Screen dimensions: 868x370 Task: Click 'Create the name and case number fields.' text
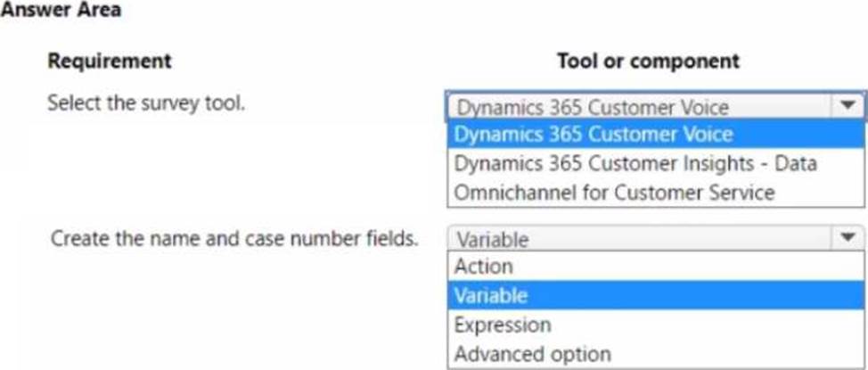(x=234, y=239)
